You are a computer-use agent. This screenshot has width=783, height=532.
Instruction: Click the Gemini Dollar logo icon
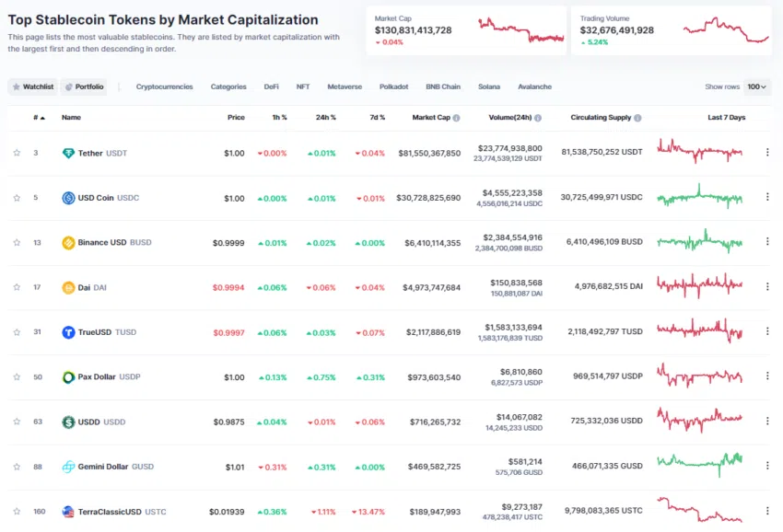coord(68,467)
